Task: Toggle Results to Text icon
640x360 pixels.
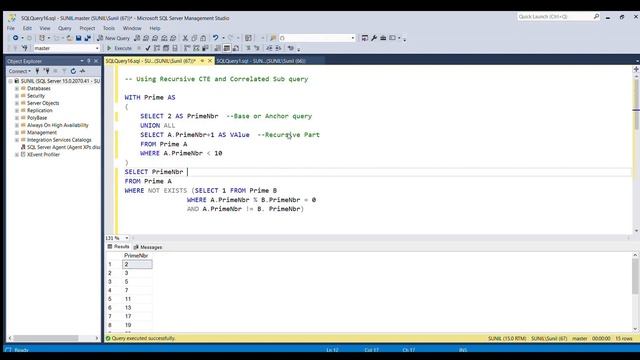Action: 218,48
